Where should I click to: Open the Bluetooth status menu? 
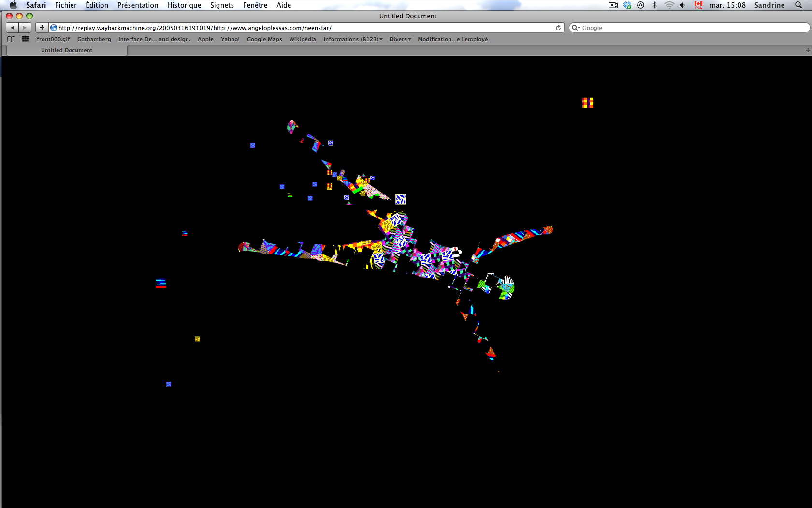click(x=655, y=5)
